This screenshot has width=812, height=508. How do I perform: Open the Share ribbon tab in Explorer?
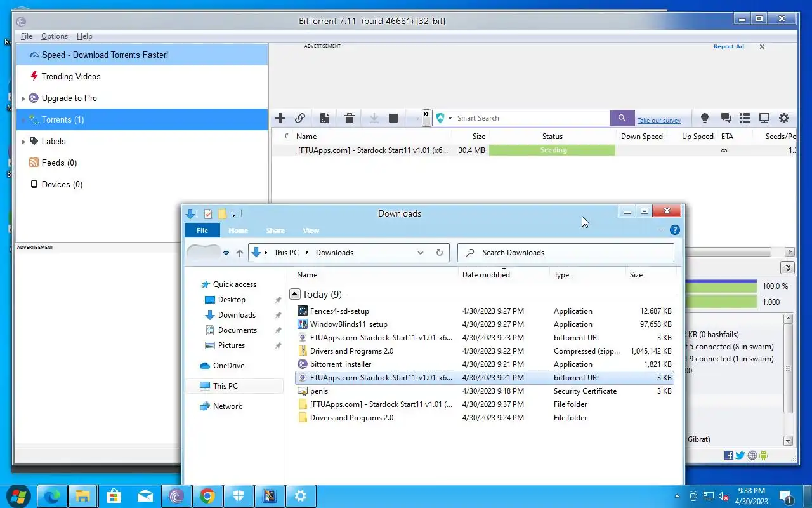(x=275, y=231)
